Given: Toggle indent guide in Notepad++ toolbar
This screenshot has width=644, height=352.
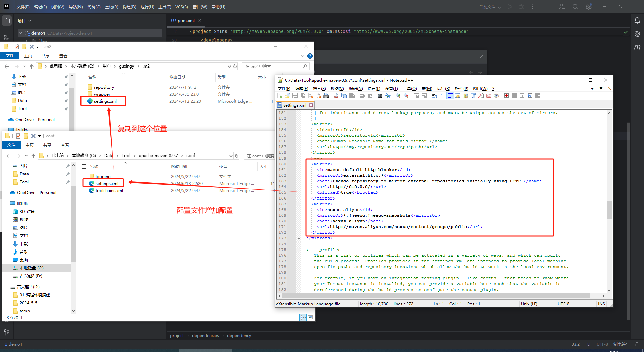Looking at the screenshot, I should click(x=450, y=96).
